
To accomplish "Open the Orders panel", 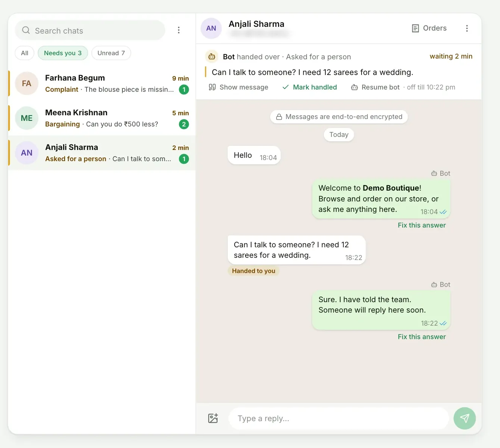I will coord(429,28).
